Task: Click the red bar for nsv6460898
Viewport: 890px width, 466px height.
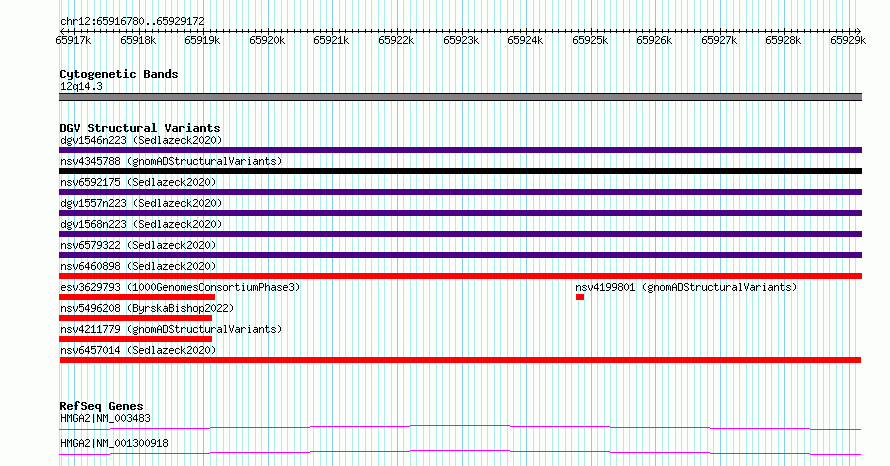Action: coord(460,276)
